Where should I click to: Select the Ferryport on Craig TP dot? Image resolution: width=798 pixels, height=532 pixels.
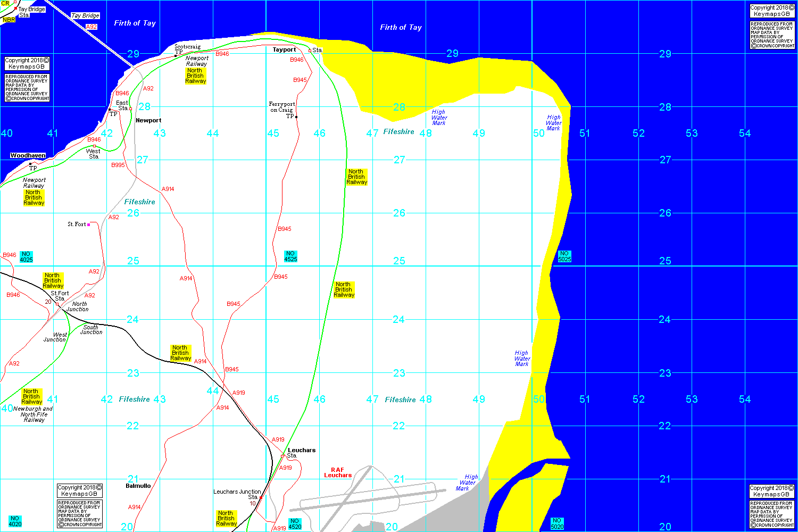pyautogui.click(x=296, y=117)
